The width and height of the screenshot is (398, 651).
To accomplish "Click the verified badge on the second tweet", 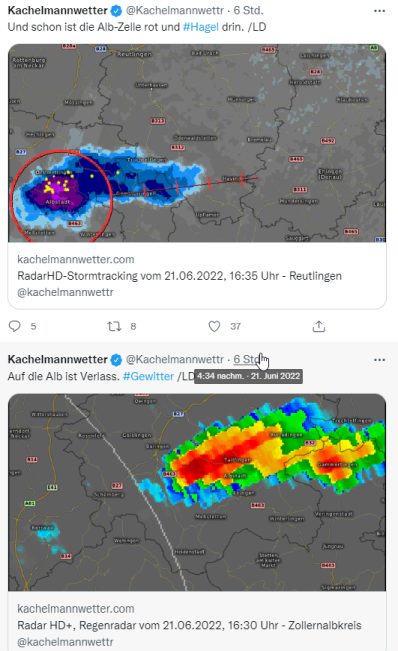I will click(117, 360).
